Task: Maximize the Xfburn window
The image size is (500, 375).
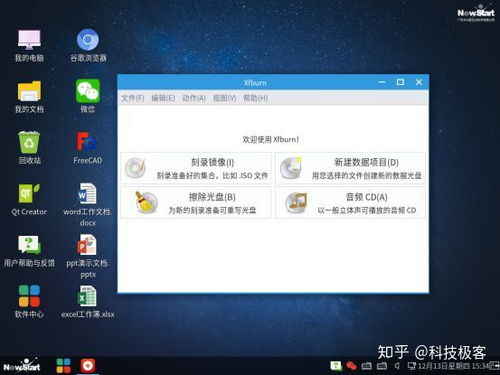Action: coord(400,82)
